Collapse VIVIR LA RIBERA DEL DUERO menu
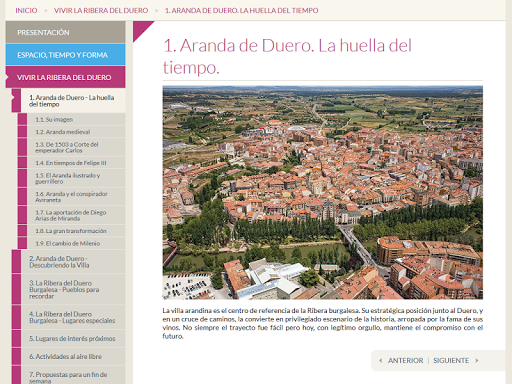This screenshot has height=384, width=512. coord(65,77)
